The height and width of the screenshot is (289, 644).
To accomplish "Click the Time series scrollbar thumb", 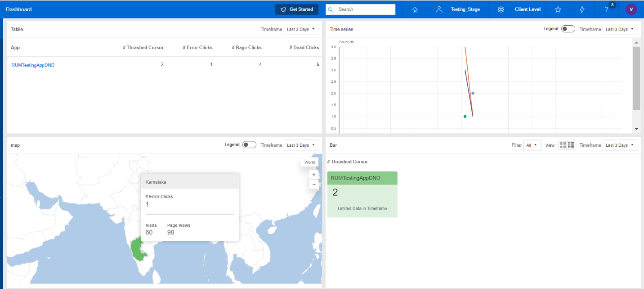I will 636,78.
